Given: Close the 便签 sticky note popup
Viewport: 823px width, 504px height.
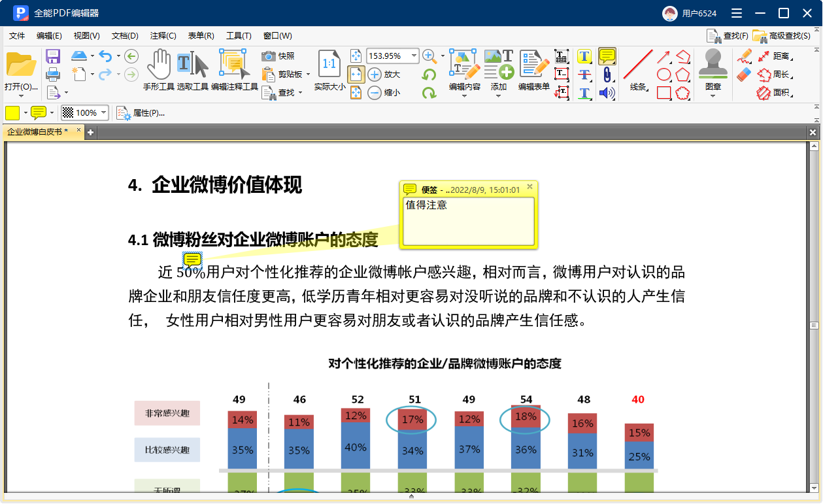Looking at the screenshot, I should (x=530, y=187).
